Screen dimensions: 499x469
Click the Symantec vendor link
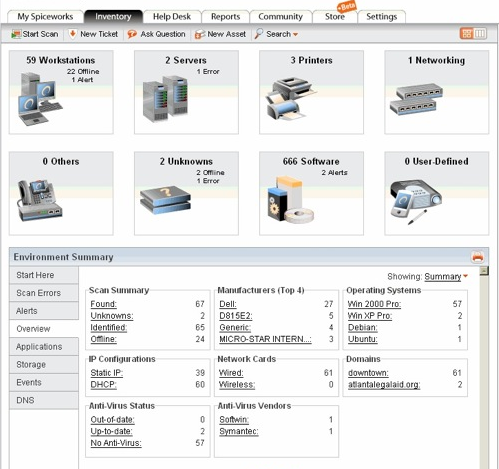pyautogui.click(x=239, y=431)
